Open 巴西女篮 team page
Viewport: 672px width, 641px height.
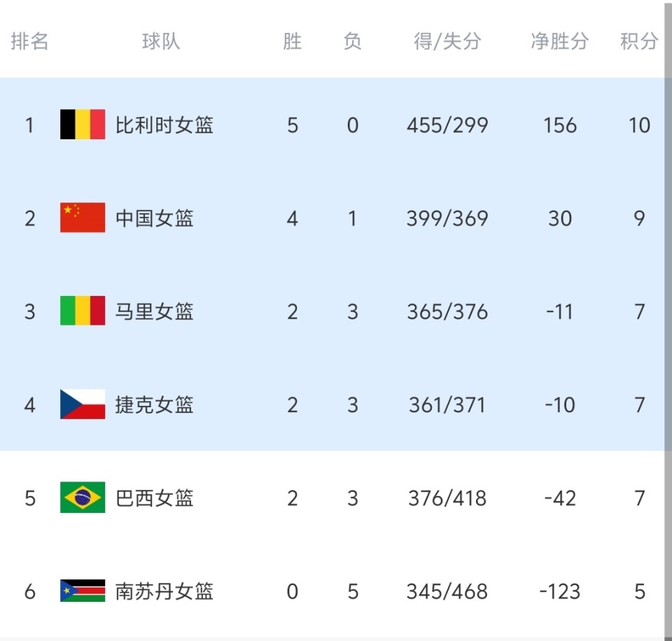(x=155, y=498)
